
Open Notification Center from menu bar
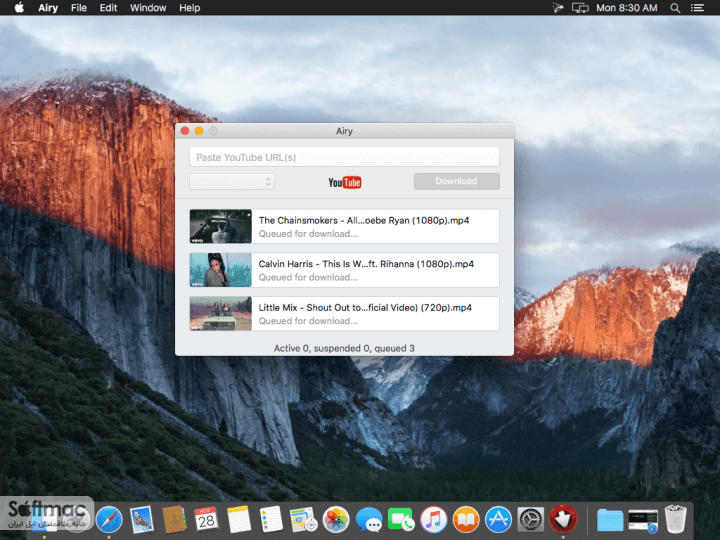(x=698, y=8)
